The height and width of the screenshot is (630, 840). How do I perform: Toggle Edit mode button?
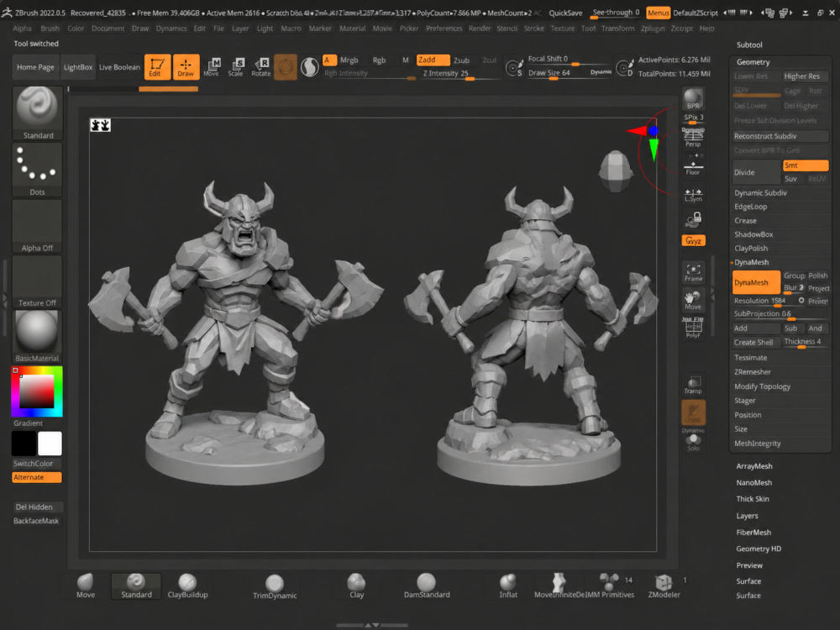[x=158, y=67]
